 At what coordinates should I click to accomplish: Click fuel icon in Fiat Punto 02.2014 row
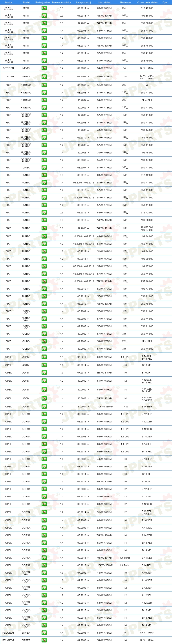tap(44, 259)
